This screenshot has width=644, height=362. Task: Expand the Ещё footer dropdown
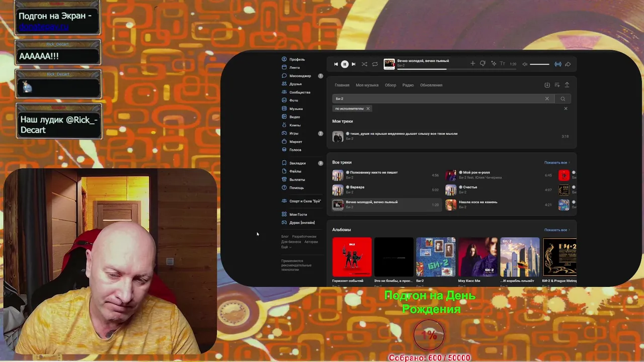point(286,247)
